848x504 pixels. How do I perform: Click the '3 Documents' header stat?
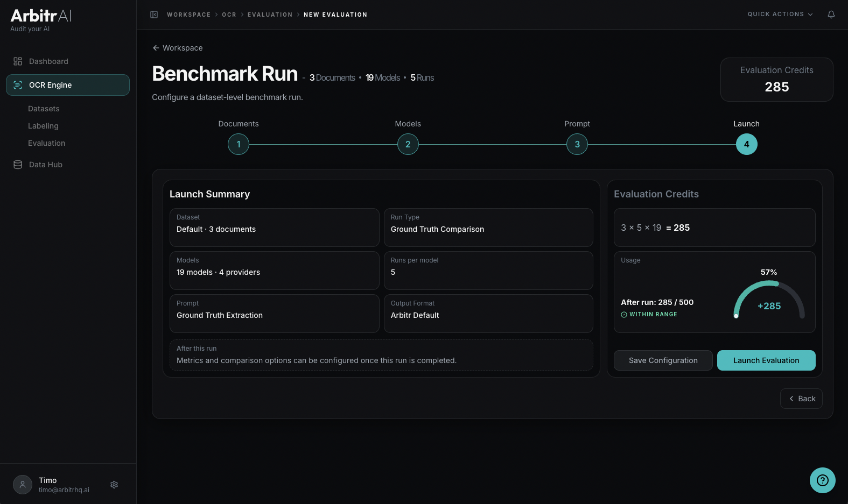coord(332,78)
